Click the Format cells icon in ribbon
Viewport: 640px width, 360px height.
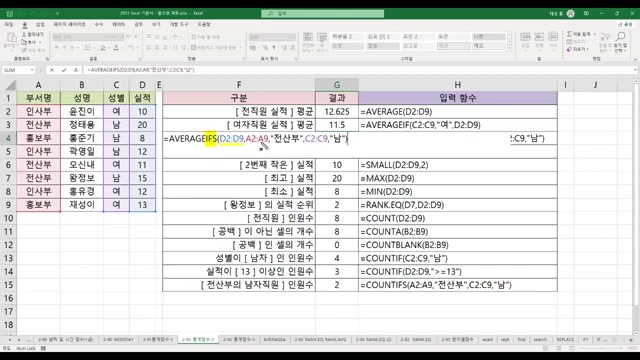point(553,37)
